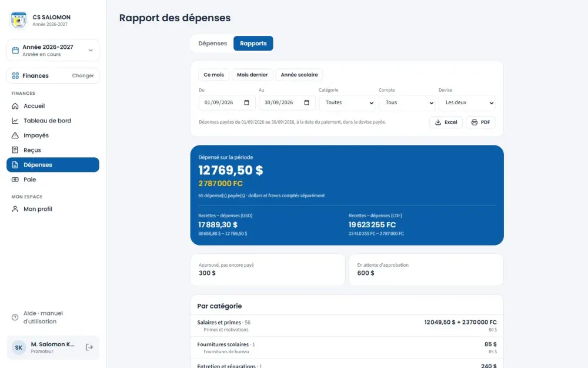Click the 19 623 255 FC balance
This screenshot has height=368, width=588.
pos(372,224)
